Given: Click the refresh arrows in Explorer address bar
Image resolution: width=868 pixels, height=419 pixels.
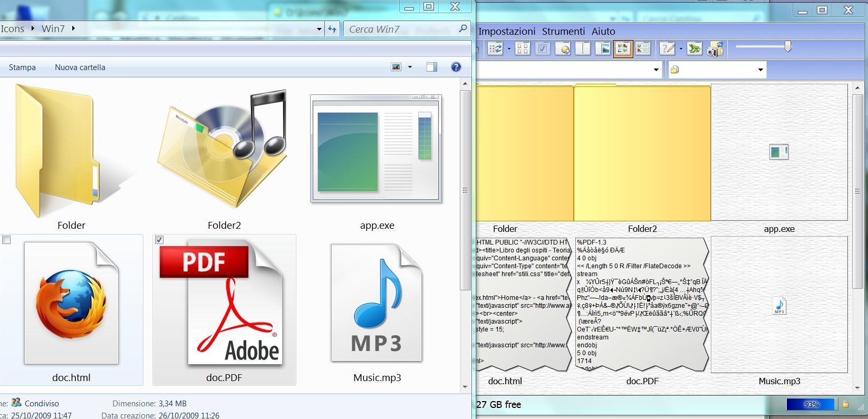Looking at the screenshot, I should click(332, 29).
